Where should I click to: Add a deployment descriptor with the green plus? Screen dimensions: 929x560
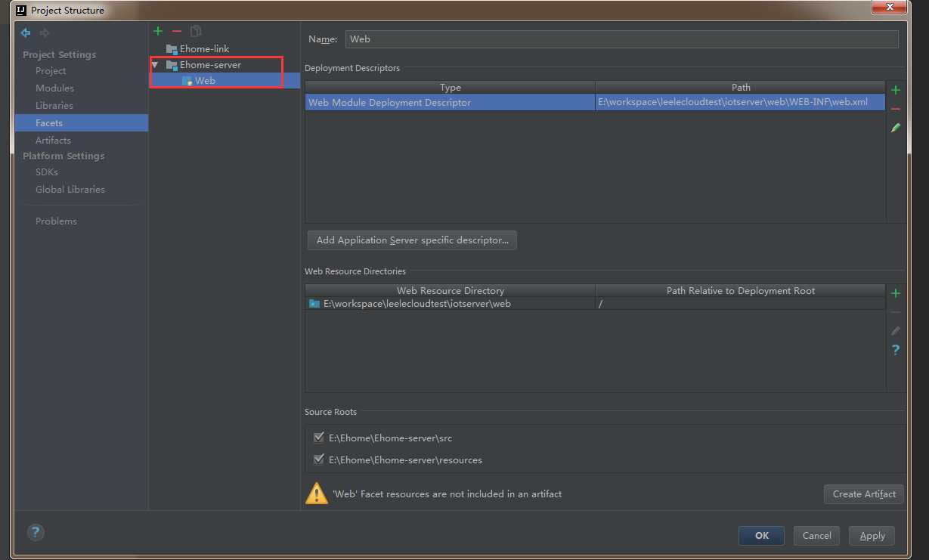[896, 90]
